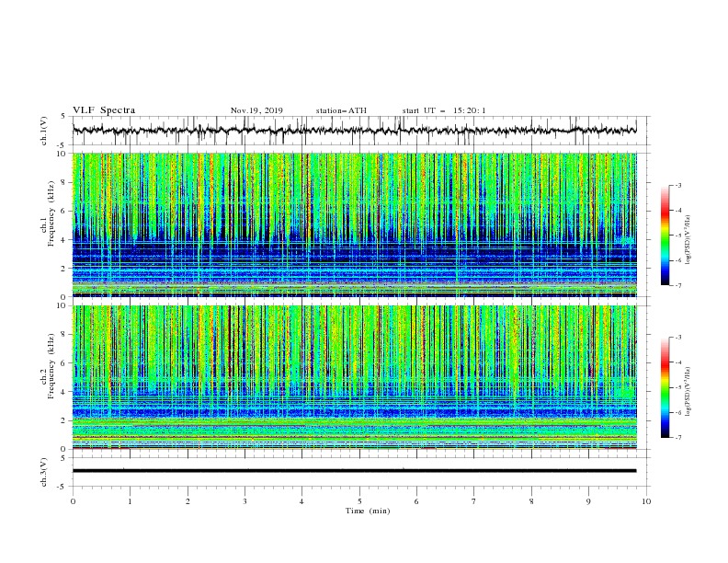Click inside the ch.2 spectrogram panel

tap(354, 377)
